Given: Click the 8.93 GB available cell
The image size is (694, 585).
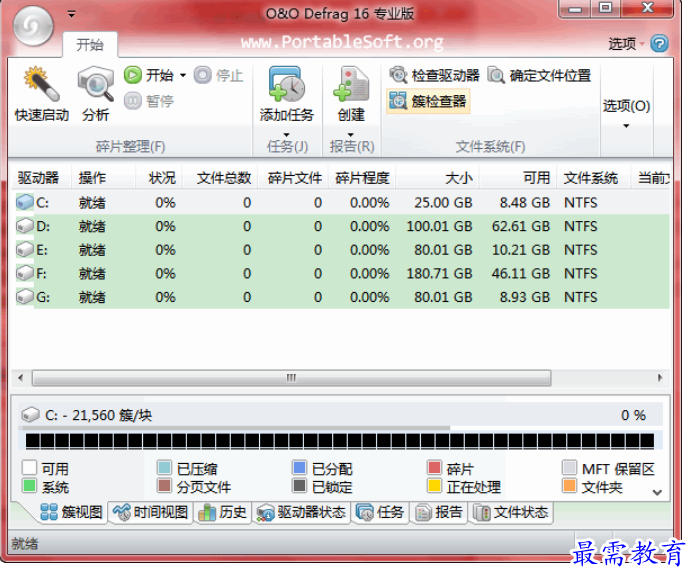Looking at the screenshot, I should coord(524,296).
